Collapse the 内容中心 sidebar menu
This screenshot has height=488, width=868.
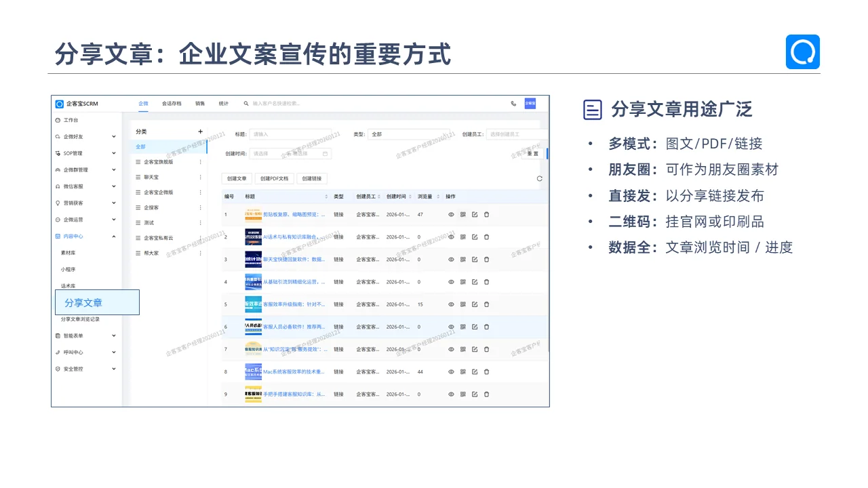(86, 237)
